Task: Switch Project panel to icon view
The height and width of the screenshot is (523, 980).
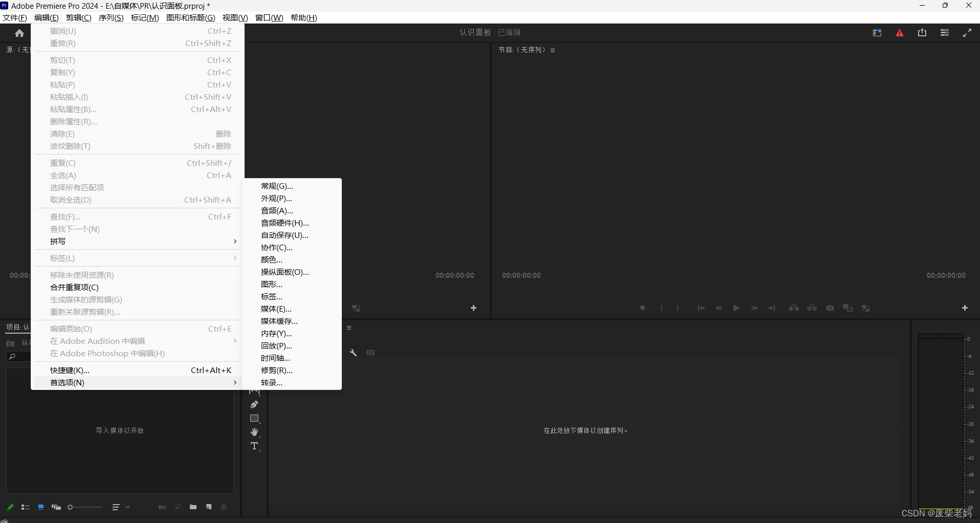Action: (41, 507)
